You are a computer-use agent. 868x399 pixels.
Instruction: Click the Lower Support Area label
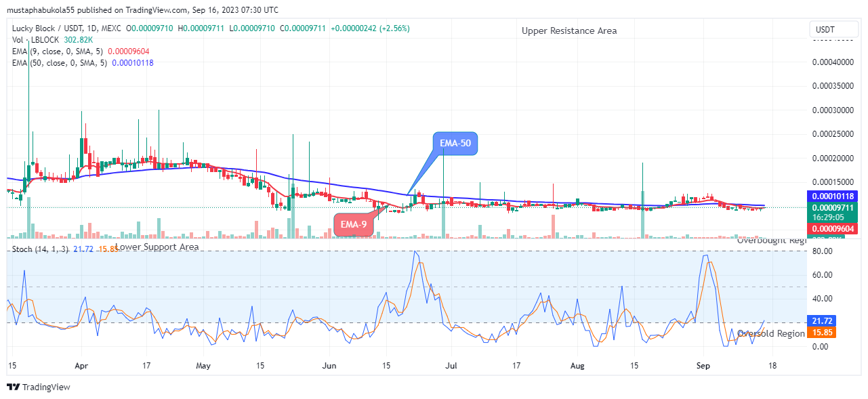point(157,247)
